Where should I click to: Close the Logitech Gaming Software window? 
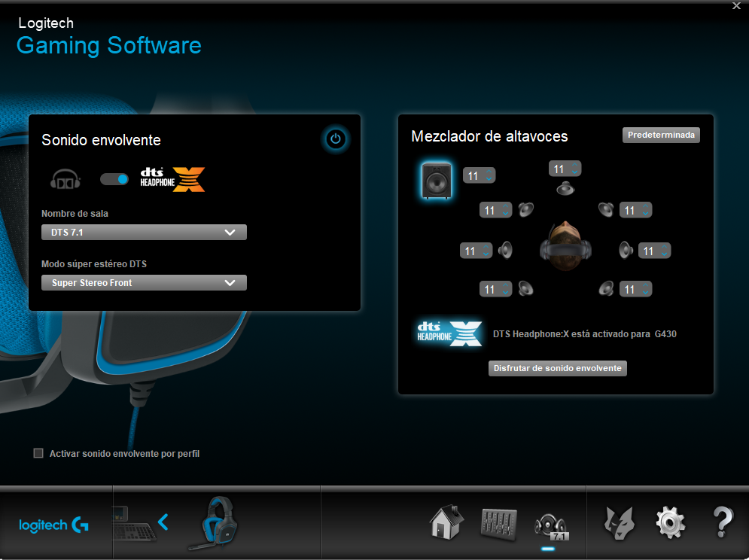coord(736,6)
